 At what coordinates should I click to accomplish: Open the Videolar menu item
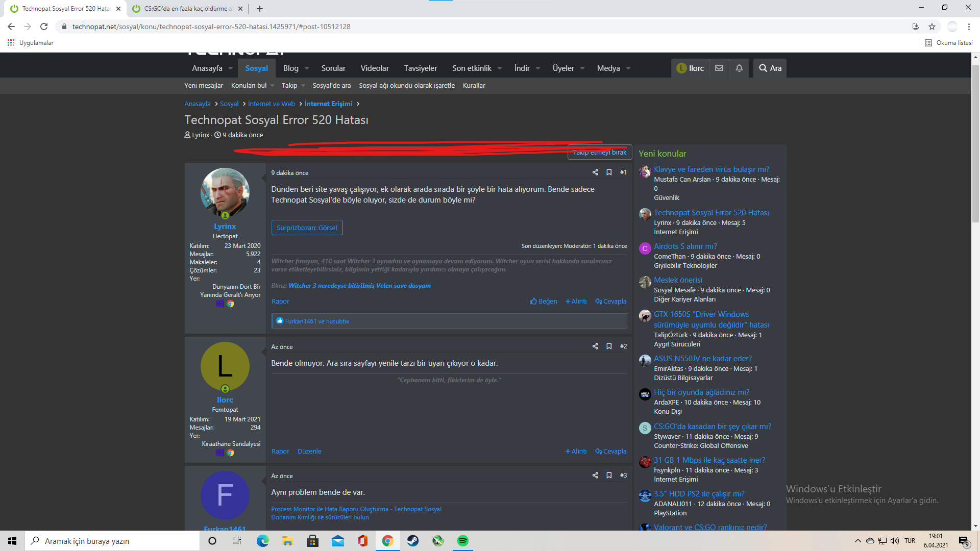[374, 68]
